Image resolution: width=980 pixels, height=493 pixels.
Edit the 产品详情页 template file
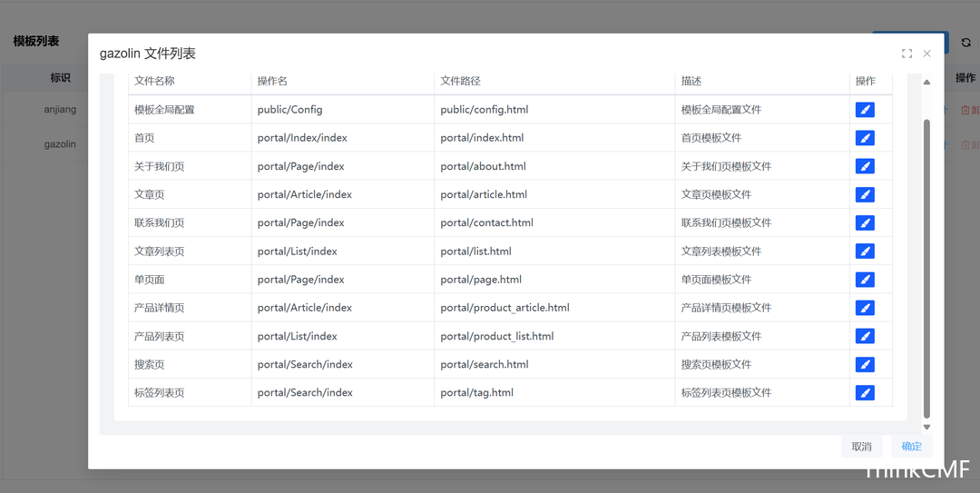click(865, 308)
